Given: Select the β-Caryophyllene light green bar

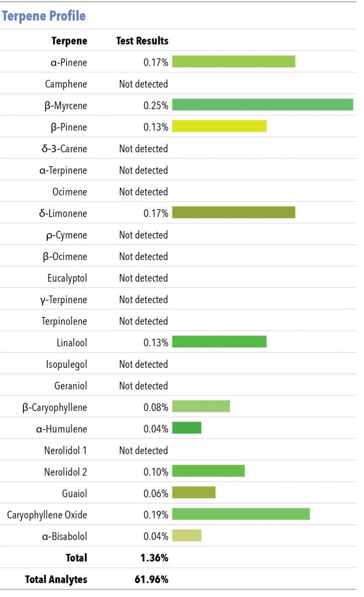Looking at the screenshot, I should tap(201, 406).
